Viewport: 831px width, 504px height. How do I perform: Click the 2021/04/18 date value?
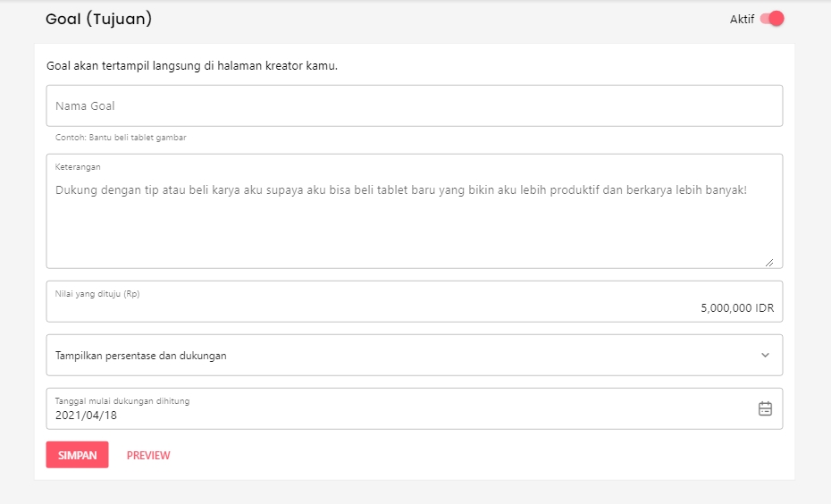tap(86, 415)
